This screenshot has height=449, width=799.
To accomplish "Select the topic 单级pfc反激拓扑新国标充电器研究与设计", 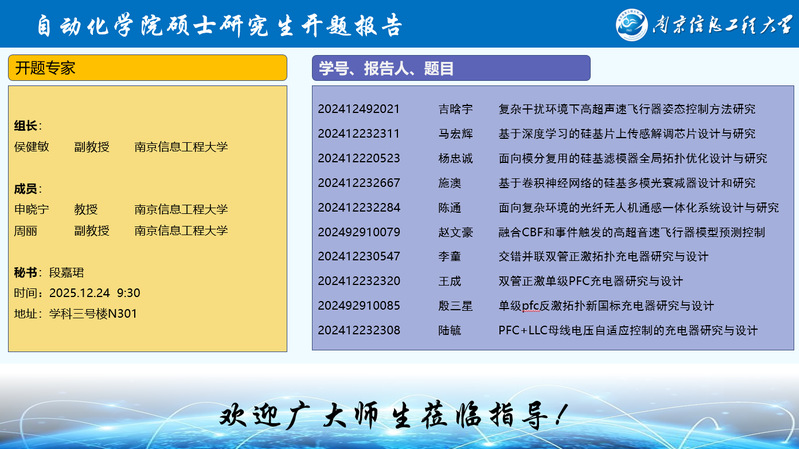I will click(605, 306).
